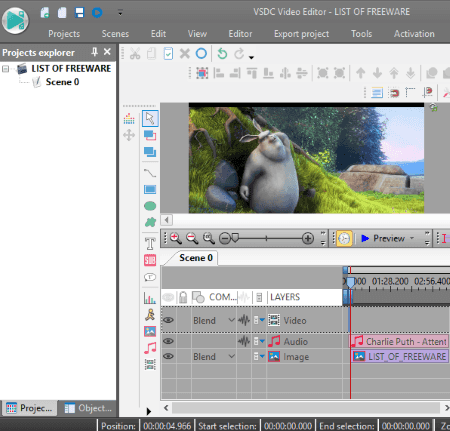Switch to the Objects explorer bottom tab

coord(88,408)
